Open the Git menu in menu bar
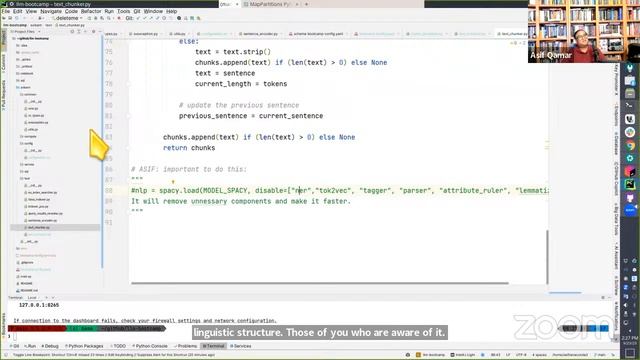Image resolution: width=640 pixels, height=360 pixels. (137, 11)
